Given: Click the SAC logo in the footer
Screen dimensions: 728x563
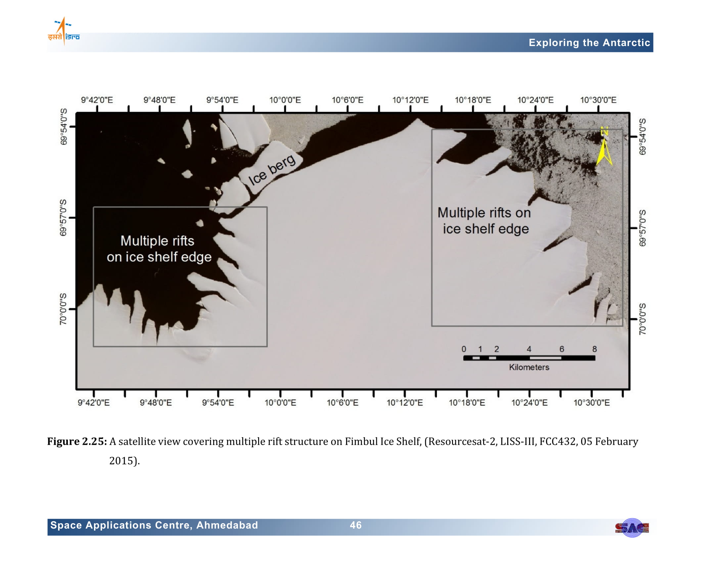Looking at the screenshot, I should coord(632,528).
